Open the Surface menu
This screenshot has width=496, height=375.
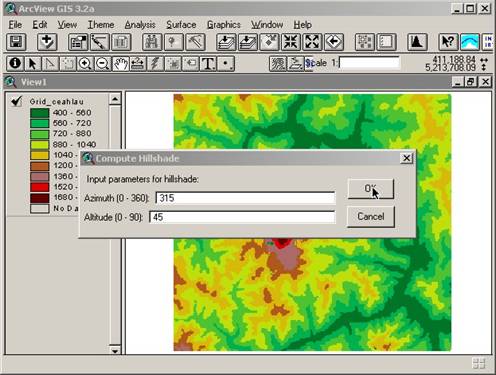(181, 25)
